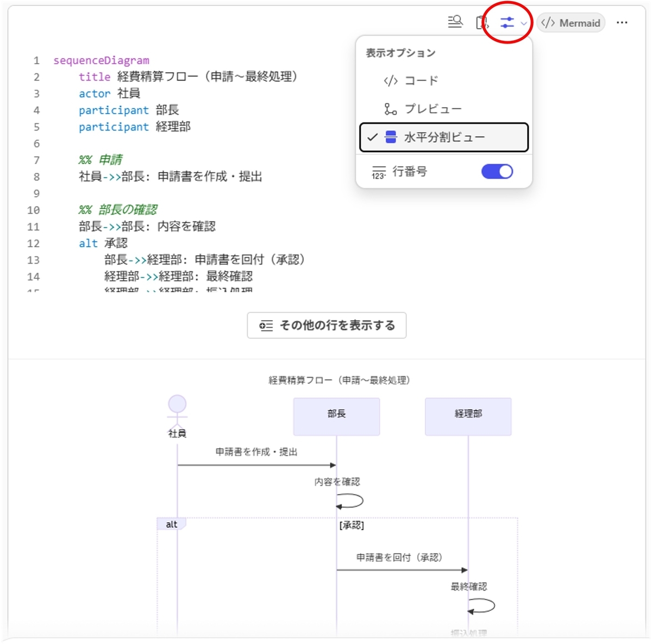
Task: Click '申請書を回付（承認）' label in diagram
Action: (x=399, y=558)
